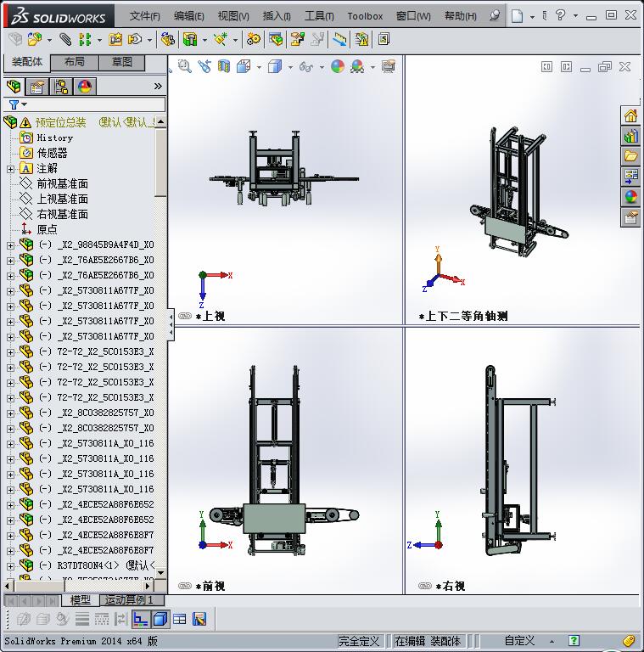The height and width of the screenshot is (652, 644).
Task: Click the Move Component icon
Action: pyautogui.click(x=135, y=40)
